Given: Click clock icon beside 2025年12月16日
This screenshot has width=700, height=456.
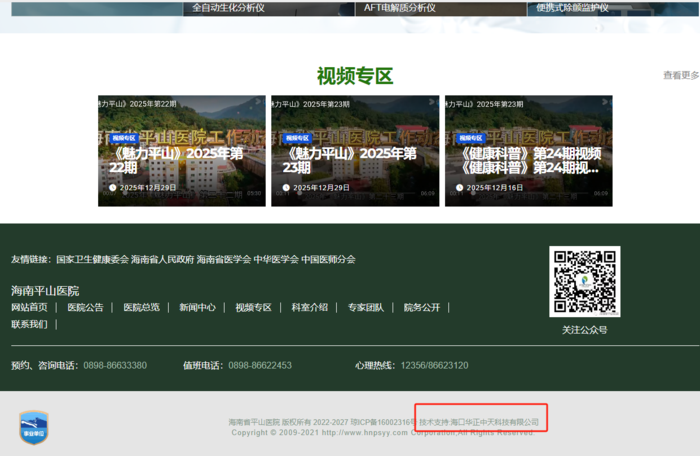Looking at the screenshot, I should point(459,188).
